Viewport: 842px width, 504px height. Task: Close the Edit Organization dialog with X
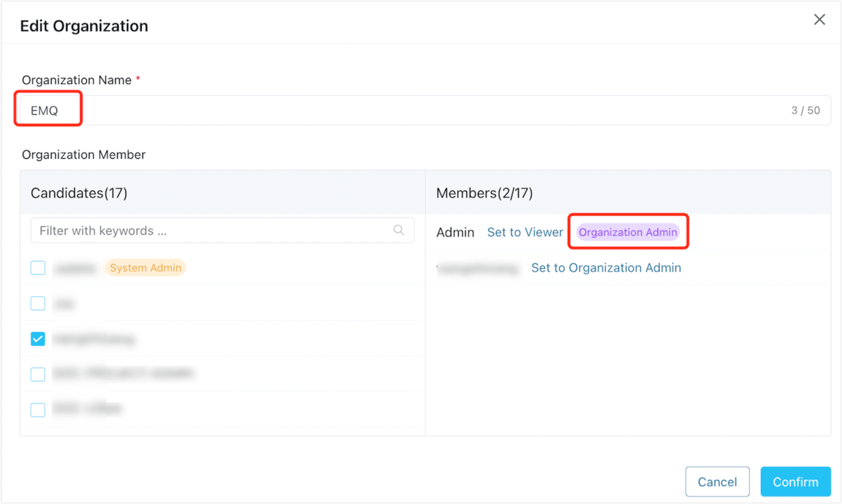pos(819,20)
